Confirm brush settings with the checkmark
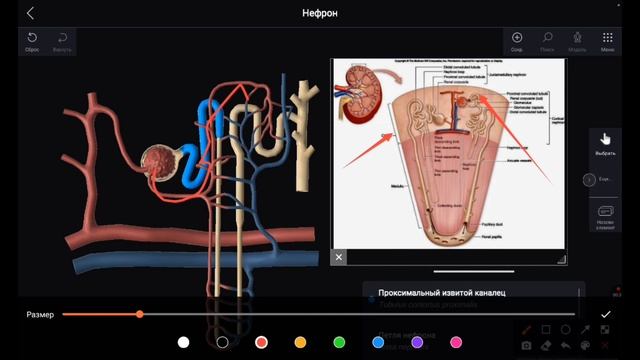The image size is (640, 360). tap(606, 314)
